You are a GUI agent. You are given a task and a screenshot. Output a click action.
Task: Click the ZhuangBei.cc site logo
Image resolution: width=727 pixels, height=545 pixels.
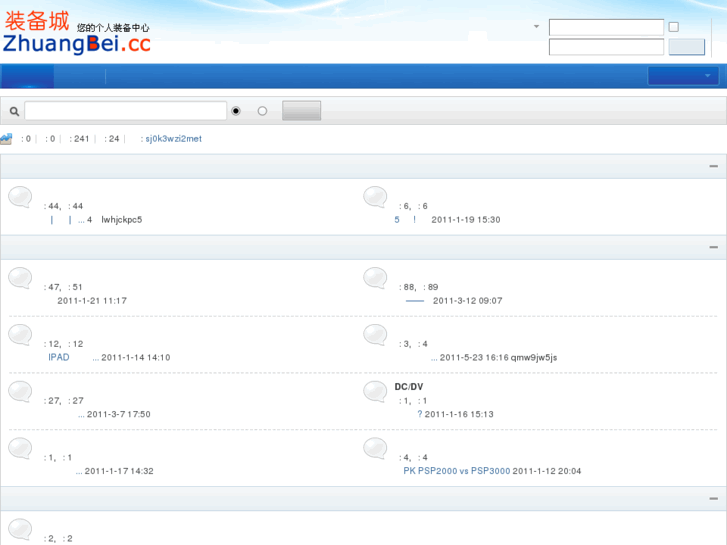tap(77, 32)
